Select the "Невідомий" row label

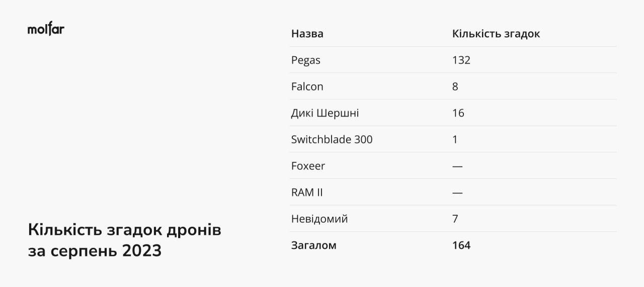pyautogui.click(x=319, y=219)
